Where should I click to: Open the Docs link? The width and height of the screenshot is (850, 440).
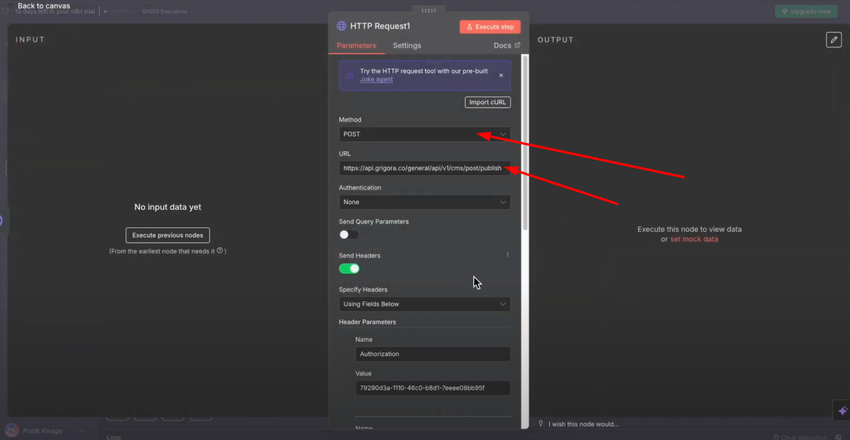tap(507, 46)
